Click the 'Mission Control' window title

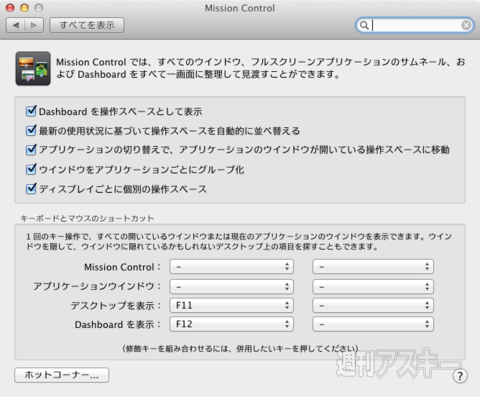240,8
